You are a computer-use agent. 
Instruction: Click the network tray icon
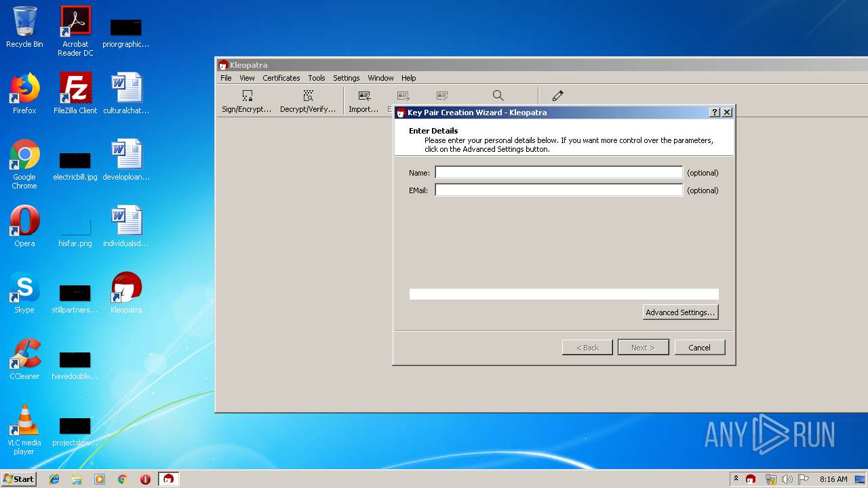770,479
